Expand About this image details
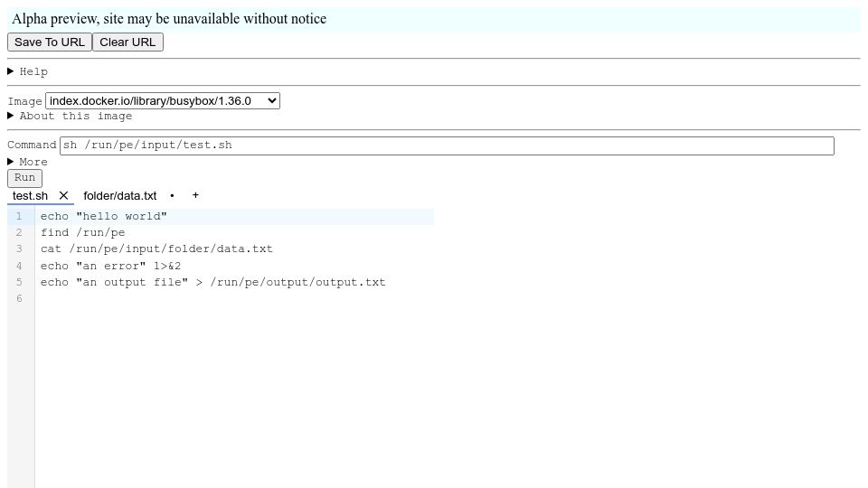868x488 pixels. click(70, 116)
